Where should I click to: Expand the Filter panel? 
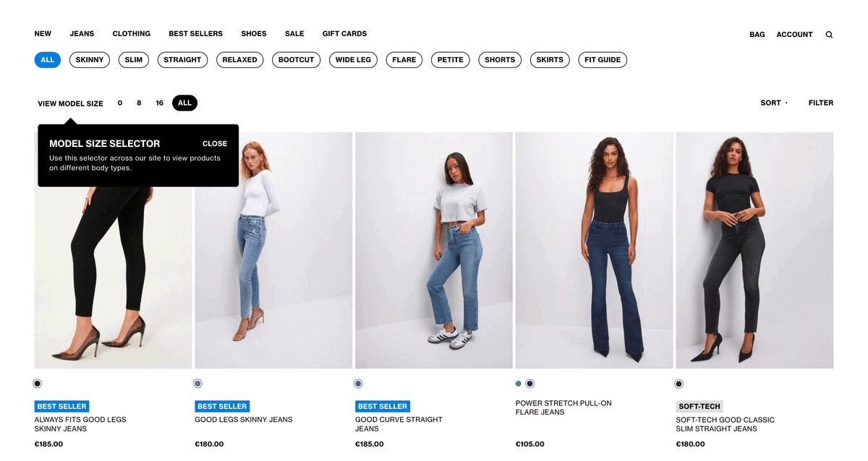coord(821,103)
